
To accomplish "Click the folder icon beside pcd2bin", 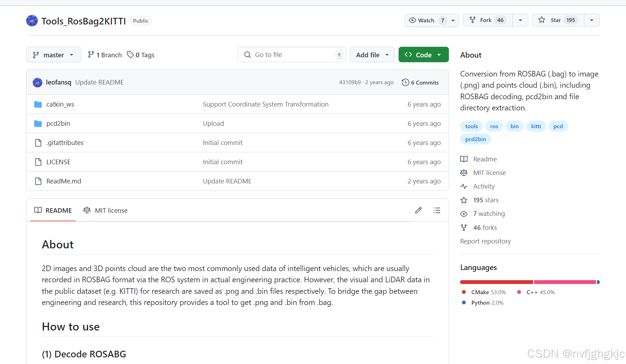I will pos(38,124).
